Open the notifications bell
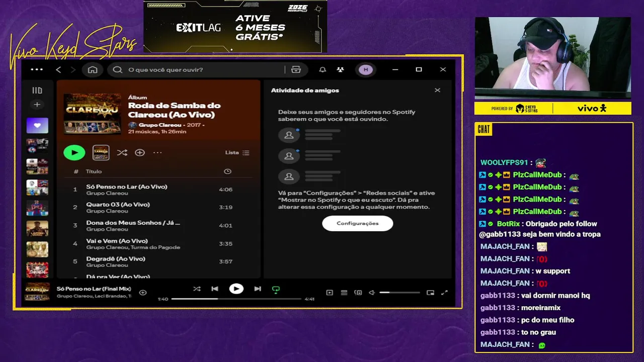 pyautogui.click(x=323, y=69)
